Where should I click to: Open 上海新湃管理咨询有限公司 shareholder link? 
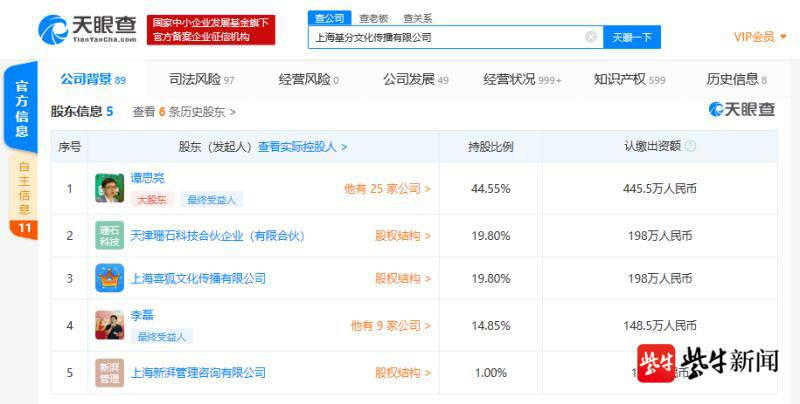[x=198, y=373]
